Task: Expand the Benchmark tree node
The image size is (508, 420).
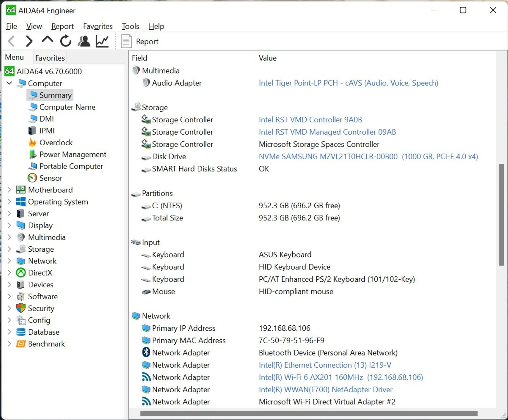Action: coord(9,344)
